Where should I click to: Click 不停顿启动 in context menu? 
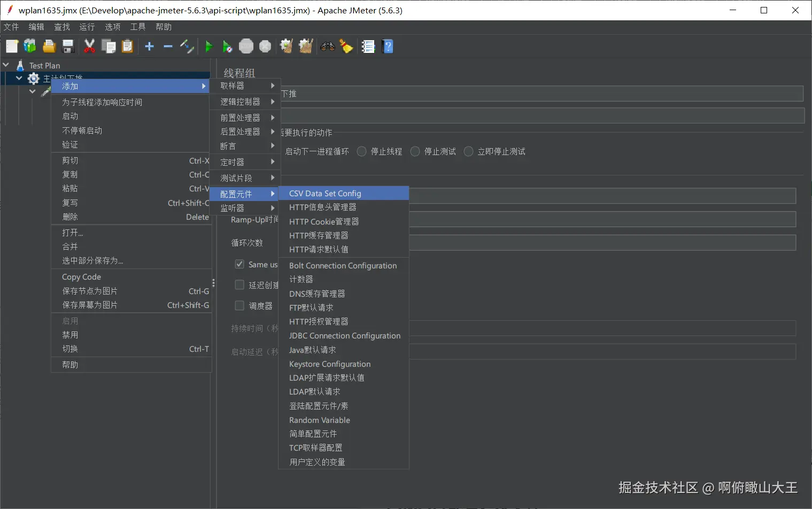[131, 130]
